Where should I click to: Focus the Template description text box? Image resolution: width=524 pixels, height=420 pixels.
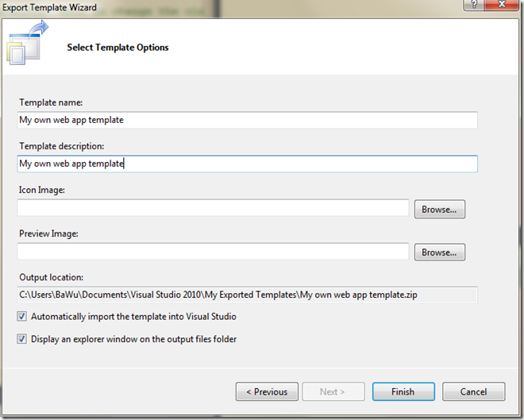point(247,164)
